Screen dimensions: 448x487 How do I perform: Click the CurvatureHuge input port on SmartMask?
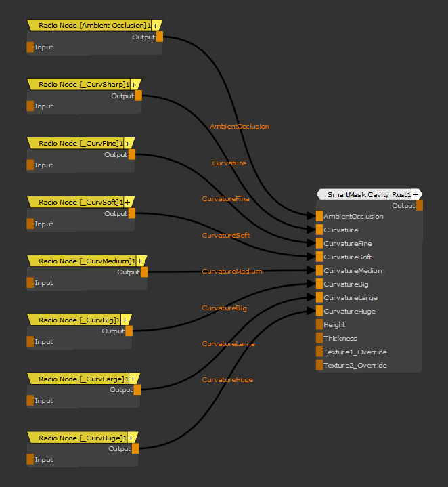[x=319, y=311]
